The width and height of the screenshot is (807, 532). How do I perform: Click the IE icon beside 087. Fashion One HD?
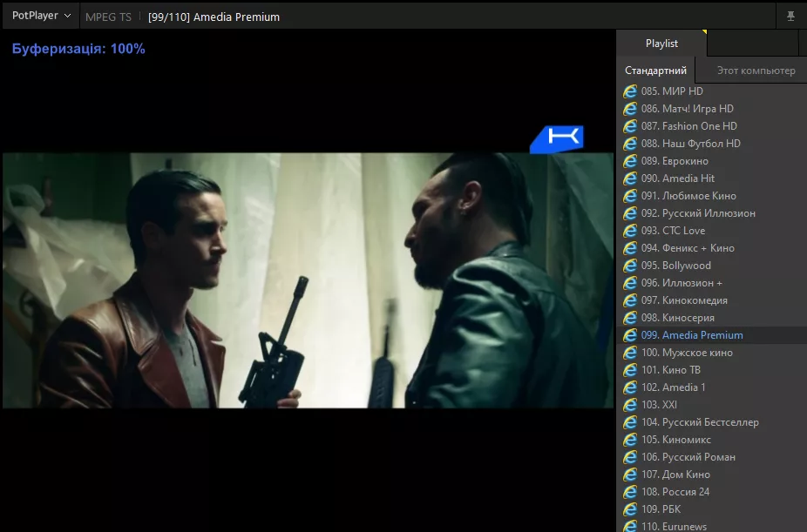pyautogui.click(x=630, y=126)
